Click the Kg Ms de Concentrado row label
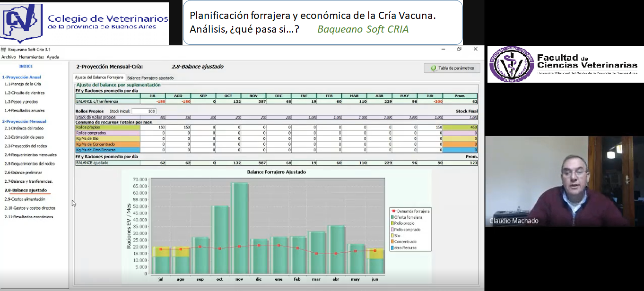 point(108,144)
